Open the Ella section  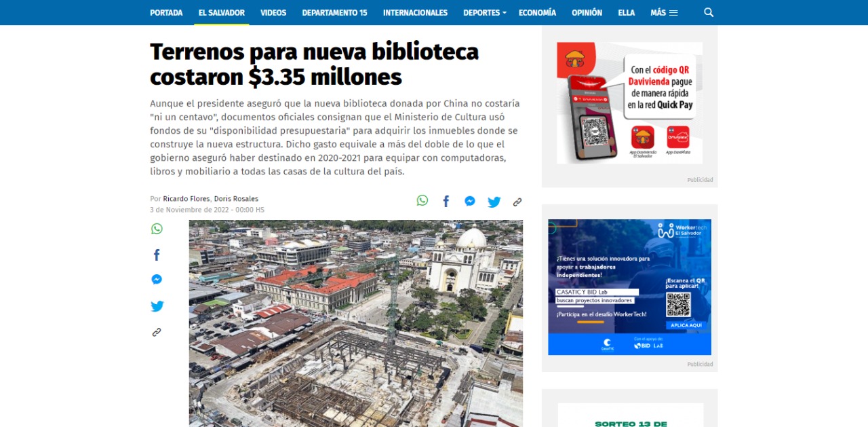coord(626,13)
